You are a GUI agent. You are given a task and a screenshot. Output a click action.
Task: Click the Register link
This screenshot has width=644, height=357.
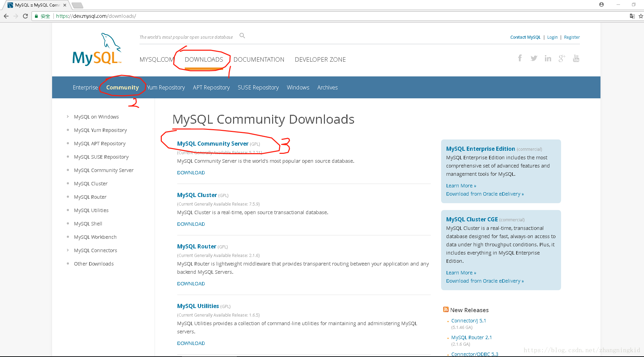coord(572,37)
